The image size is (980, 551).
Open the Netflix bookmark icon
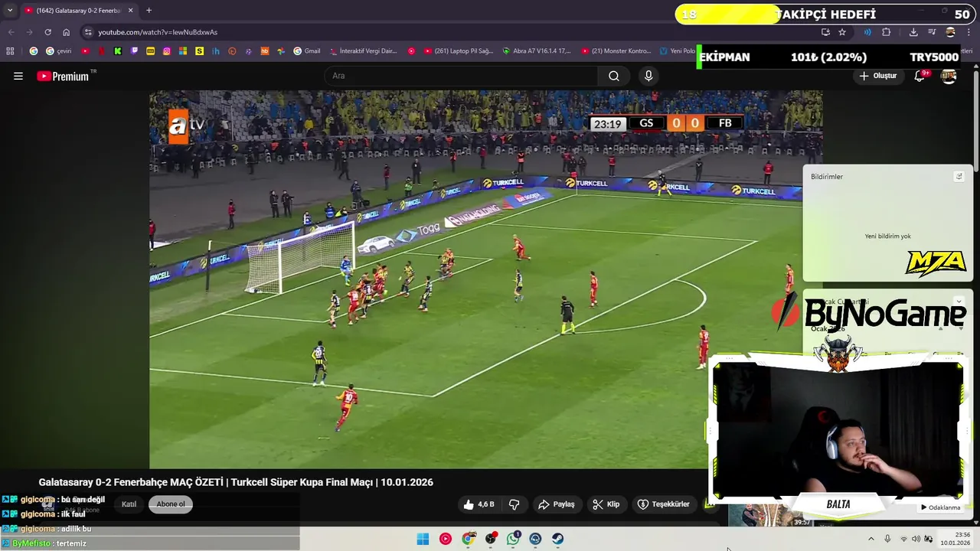click(101, 51)
